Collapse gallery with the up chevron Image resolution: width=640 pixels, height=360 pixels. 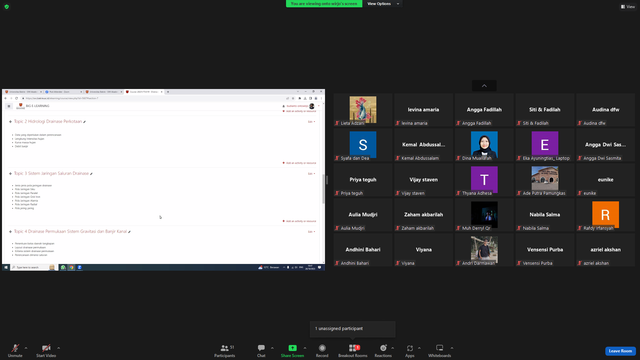point(484,86)
